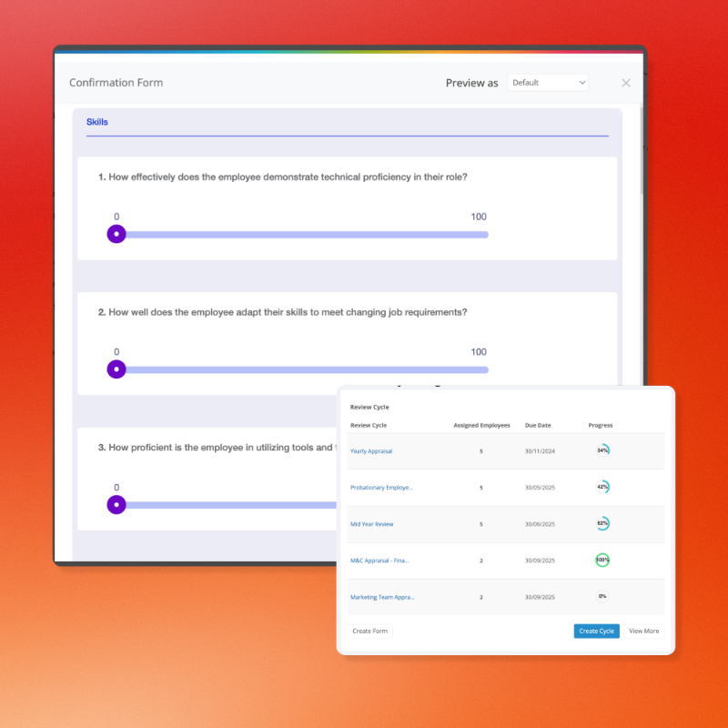
Task: Select the Skills tab
Action: [97, 122]
